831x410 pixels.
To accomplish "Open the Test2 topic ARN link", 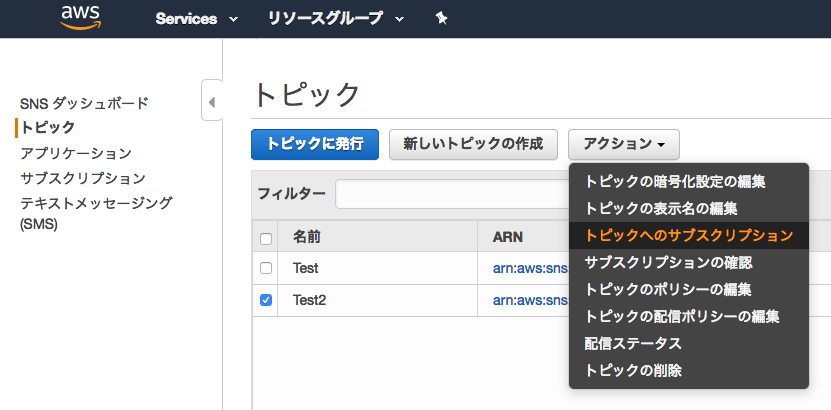I will point(530,300).
